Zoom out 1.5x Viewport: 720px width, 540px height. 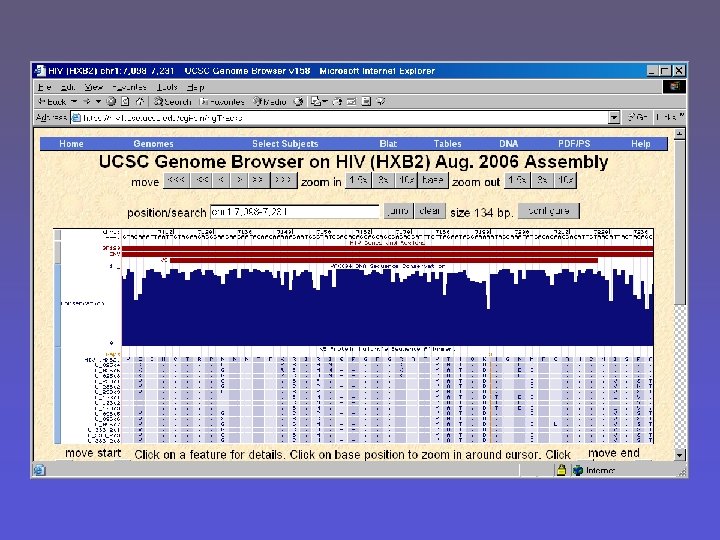point(517,180)
